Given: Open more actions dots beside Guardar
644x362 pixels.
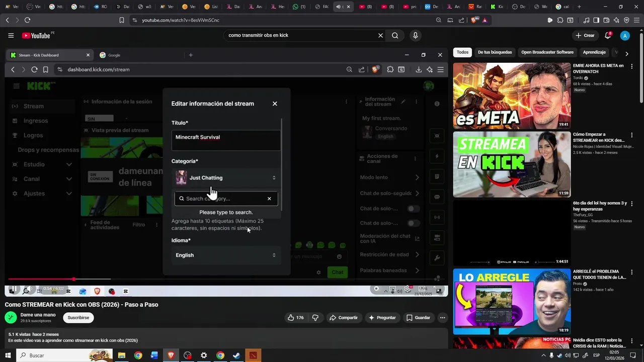Looking at the screenshot, I should [x=442, y=318].
